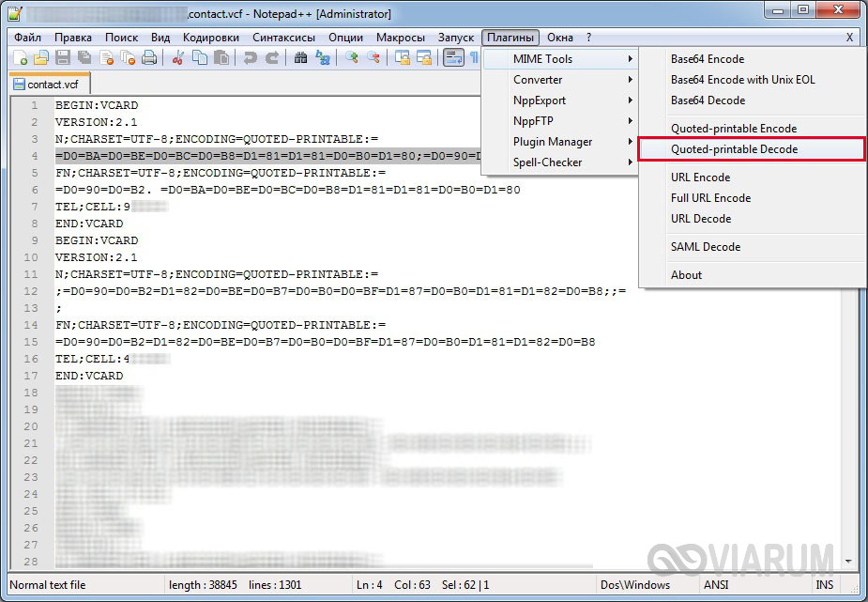Open the Синтаксисы menu
Screen dimensions: 868x602
(285, 38)
